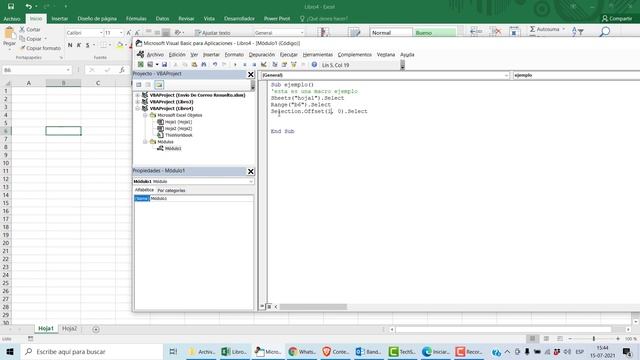Click the Undo icon in VBA toolbar
This screenshot has width=640, height=360.
(215, 64)
